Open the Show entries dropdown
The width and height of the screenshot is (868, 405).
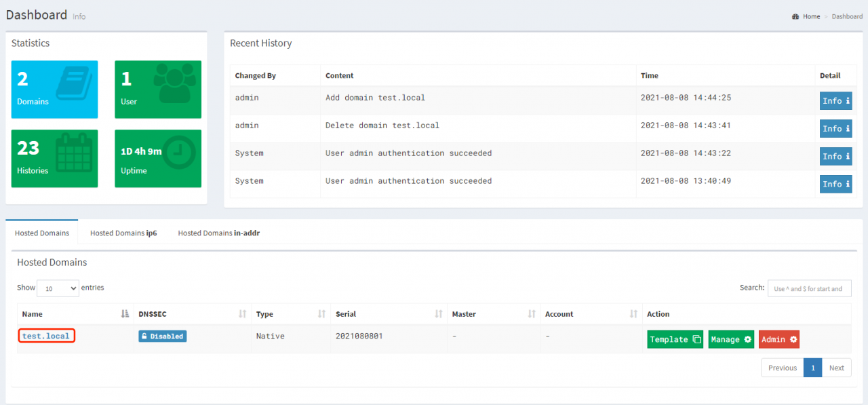(58, 288)
